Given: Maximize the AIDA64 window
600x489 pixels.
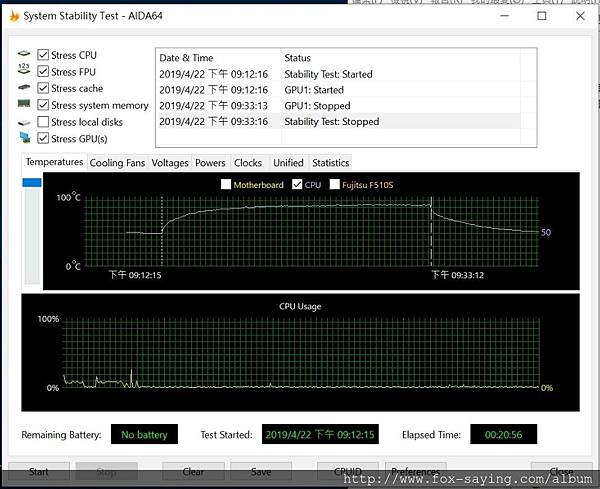Looking at the screenshot, I should click(x=541, y=16).
